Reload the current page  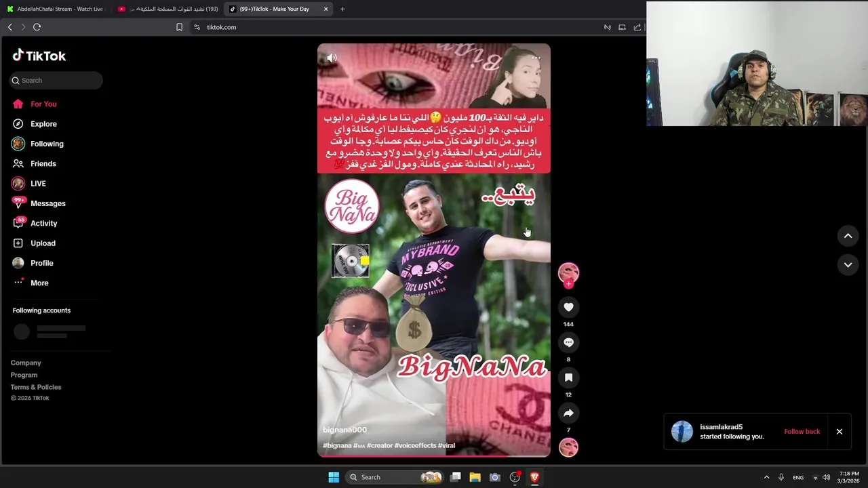[37, 27]
